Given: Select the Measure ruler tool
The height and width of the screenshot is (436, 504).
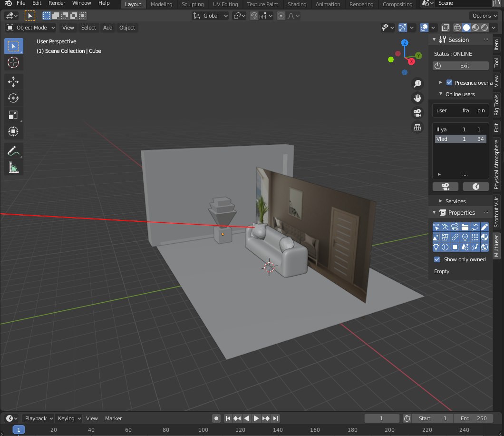Looking at the screenshot, I should click(13, 168).
